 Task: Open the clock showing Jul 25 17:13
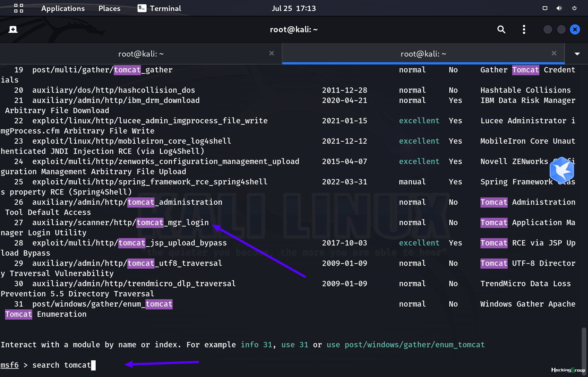pos(294,8)
